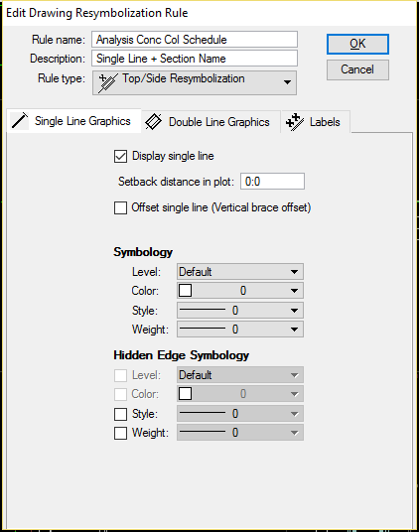Expand the Symbology Level dropdown

240,272
